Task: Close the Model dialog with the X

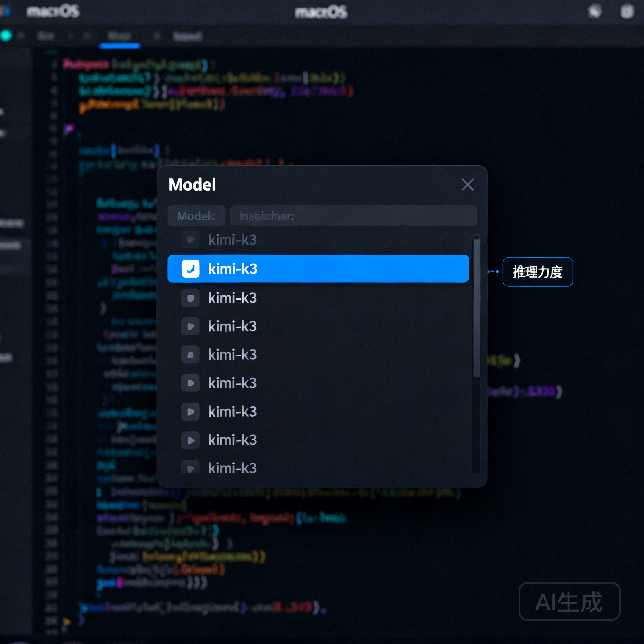Action: click(467, 184)
